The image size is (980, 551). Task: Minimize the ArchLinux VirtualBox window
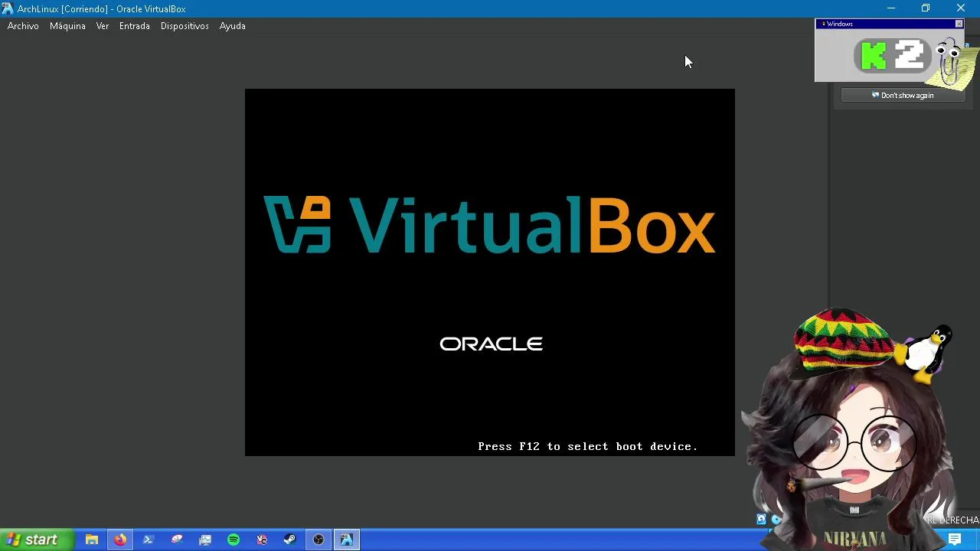coord(890,8)
